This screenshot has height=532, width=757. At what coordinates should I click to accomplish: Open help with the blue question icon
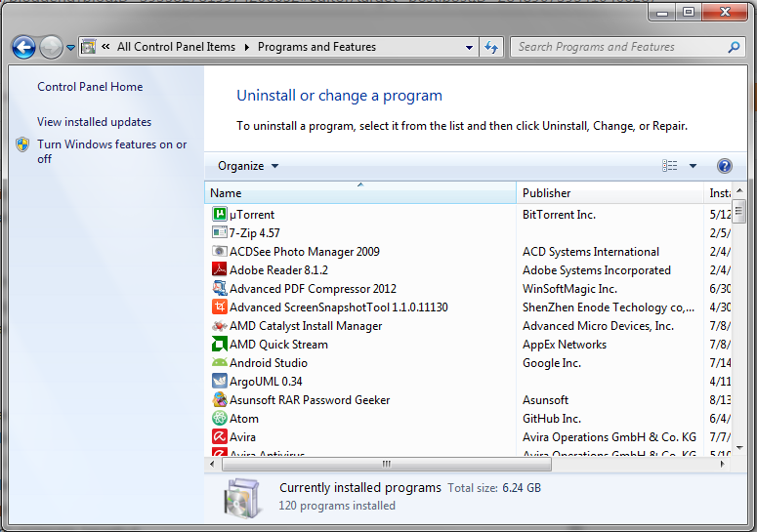coord(724,166)
